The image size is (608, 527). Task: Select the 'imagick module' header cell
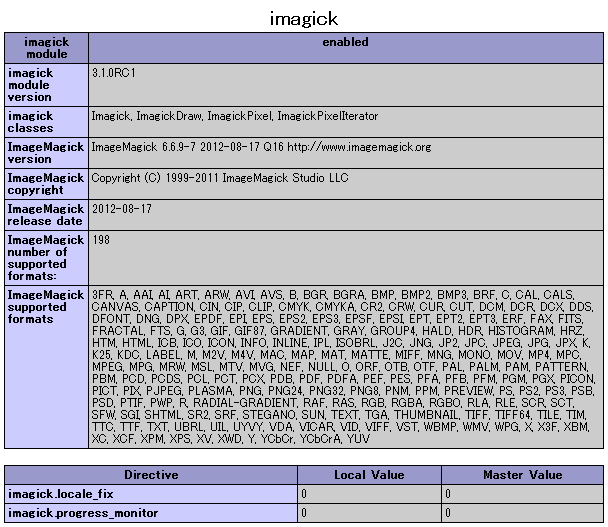[x=46, y=49]
